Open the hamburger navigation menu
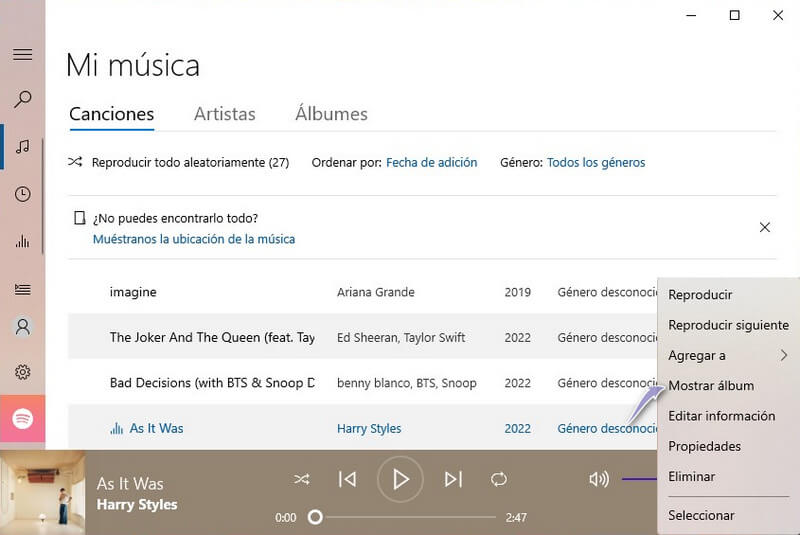The image size is (800, 535). pos(22,55)
